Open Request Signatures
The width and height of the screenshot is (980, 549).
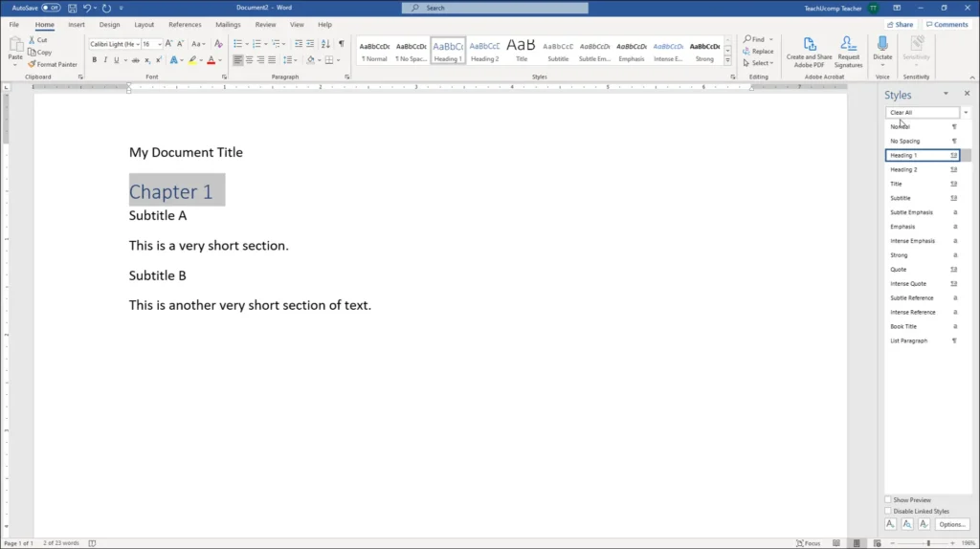(848, 52)
